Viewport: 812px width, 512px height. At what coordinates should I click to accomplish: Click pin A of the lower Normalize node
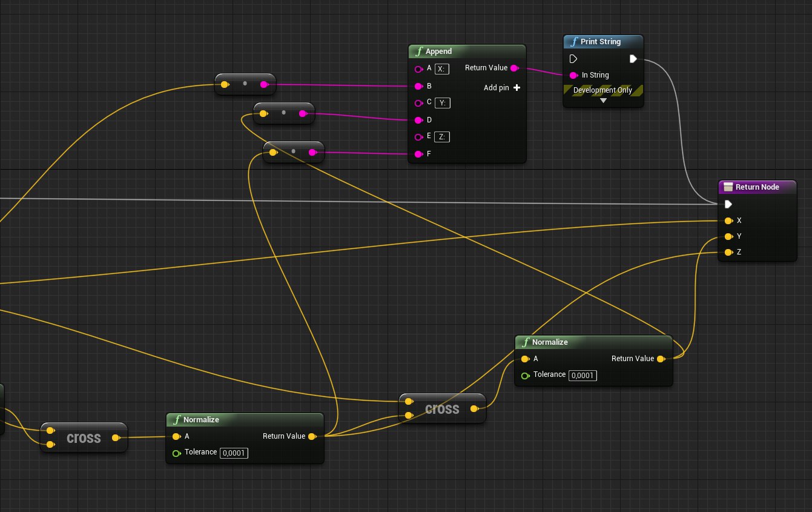[x=176, y=436]
